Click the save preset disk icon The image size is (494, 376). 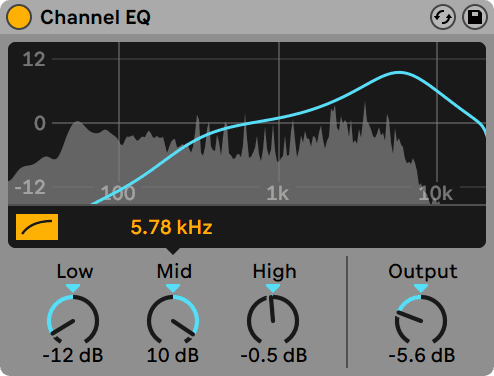pyautogui.click(x=475, y=17)
